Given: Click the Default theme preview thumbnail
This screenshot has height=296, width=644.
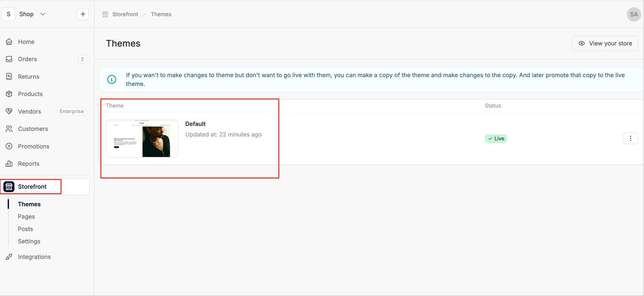Looking at the screenshot, I should tap(142, 138).
